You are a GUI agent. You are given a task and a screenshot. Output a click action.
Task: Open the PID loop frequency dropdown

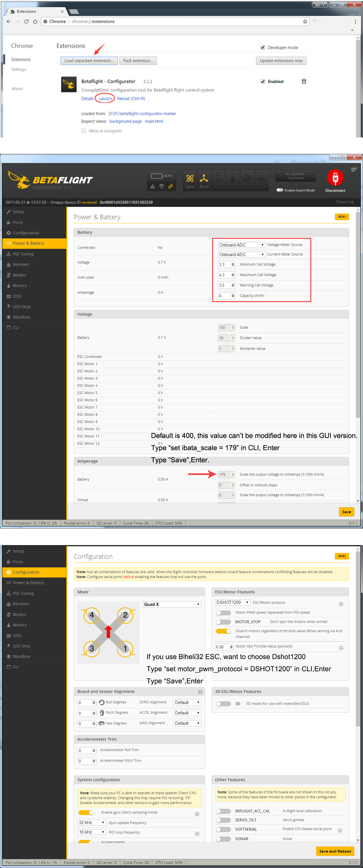pos(92,832)
